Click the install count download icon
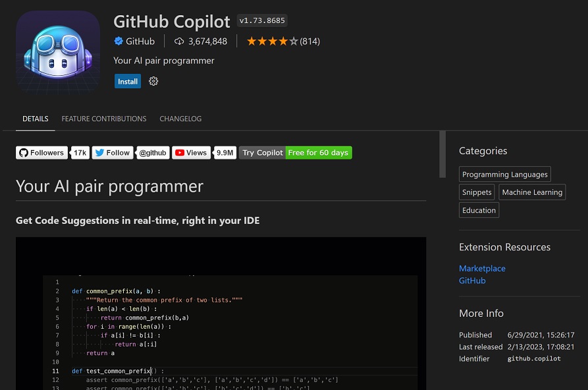This screenshot has width=588, height=390. 179,42
